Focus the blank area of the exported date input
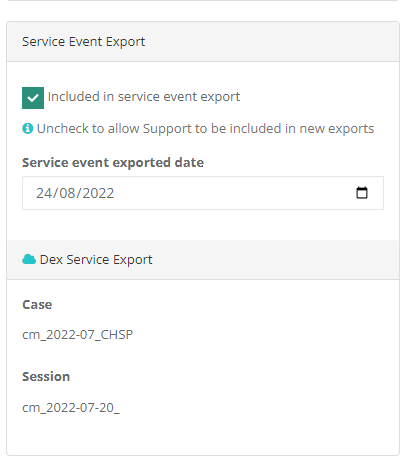The height and width of the screenshot is (463, 409). point(233,193)
